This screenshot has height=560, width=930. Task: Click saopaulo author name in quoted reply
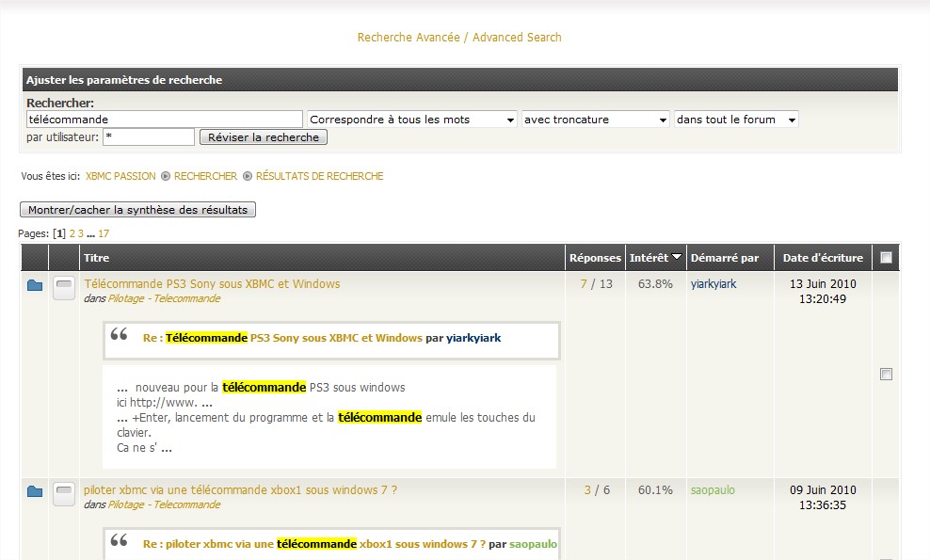click(x=533, y=544)
